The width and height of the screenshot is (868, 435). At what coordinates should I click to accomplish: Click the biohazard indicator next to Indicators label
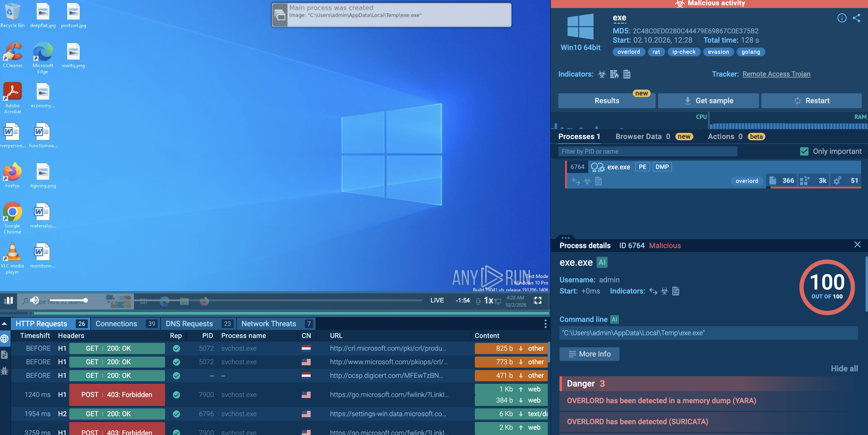click(x=602, y=74)
